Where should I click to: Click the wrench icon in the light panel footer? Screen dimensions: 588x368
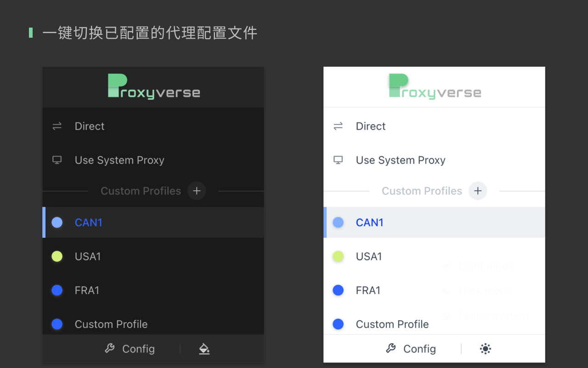391,349
